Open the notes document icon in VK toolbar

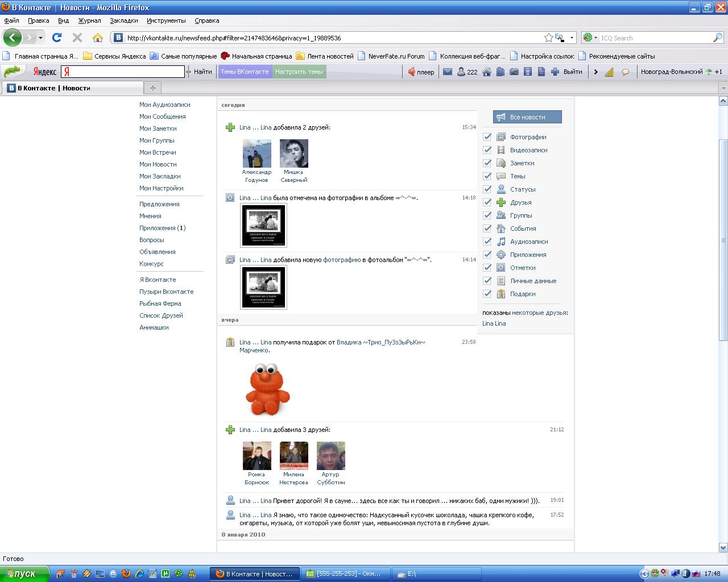click(x=541, y=72)
